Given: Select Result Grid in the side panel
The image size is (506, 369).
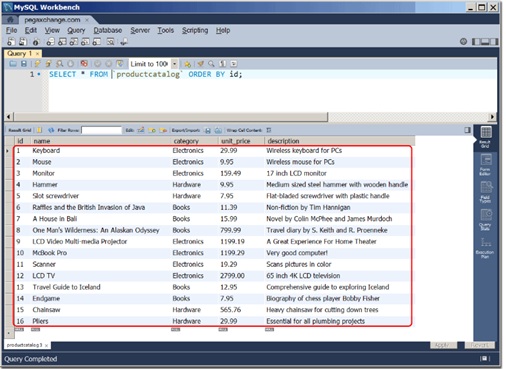Looking at the screenshot, I should [485, 137].
